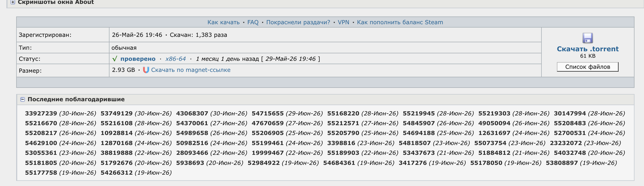Select user 33927239 in thanks list
The height and width of the screenshot is (186, 644).
point(41,113)
